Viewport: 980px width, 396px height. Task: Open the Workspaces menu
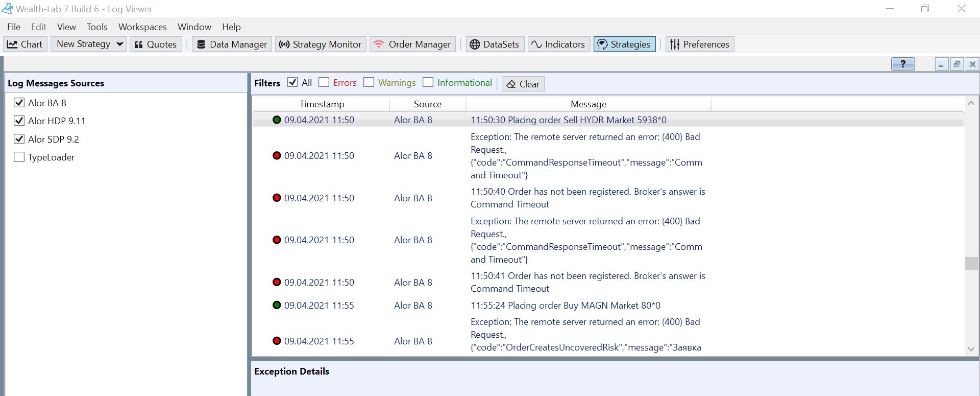coord(142,27)
